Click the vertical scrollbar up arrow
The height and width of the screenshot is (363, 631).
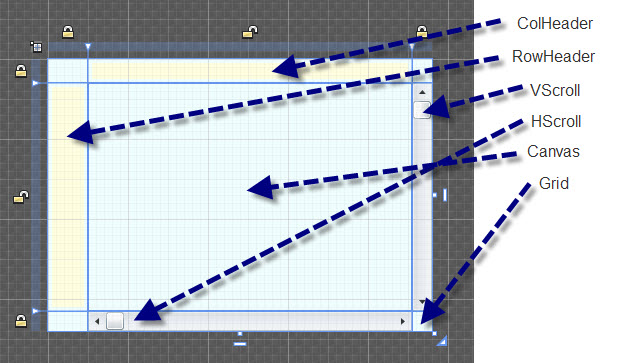422,92
